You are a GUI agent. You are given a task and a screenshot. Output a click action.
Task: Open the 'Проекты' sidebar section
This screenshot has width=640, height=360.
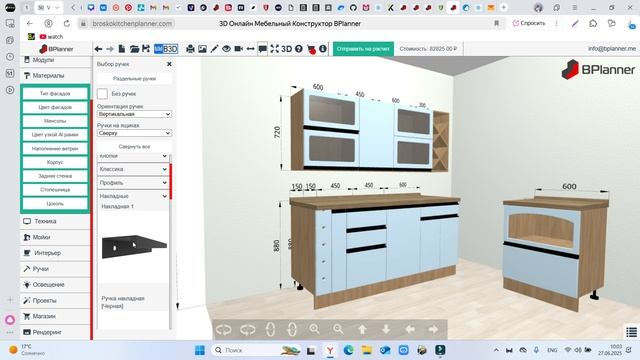(56, 300)
